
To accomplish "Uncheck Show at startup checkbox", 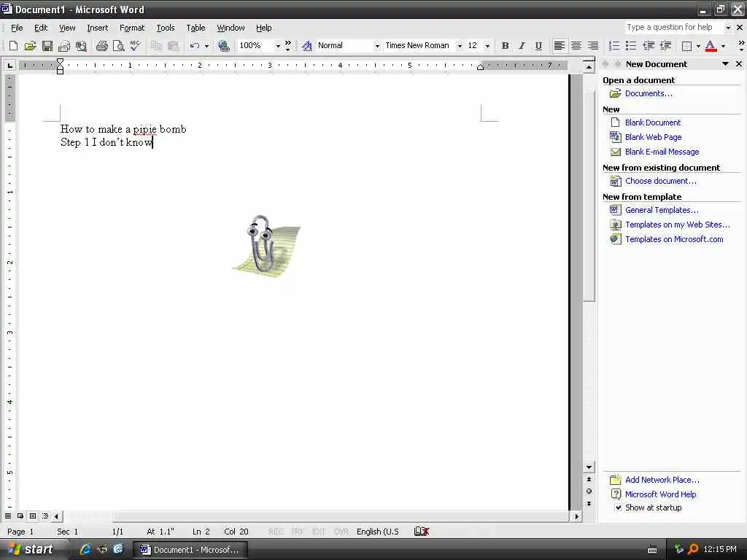I will pyautogui.click(x=618, y=507).
